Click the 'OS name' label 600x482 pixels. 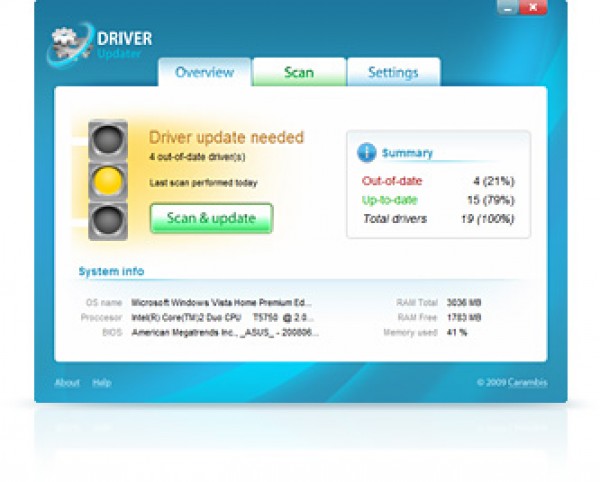(x=104, y=303)
